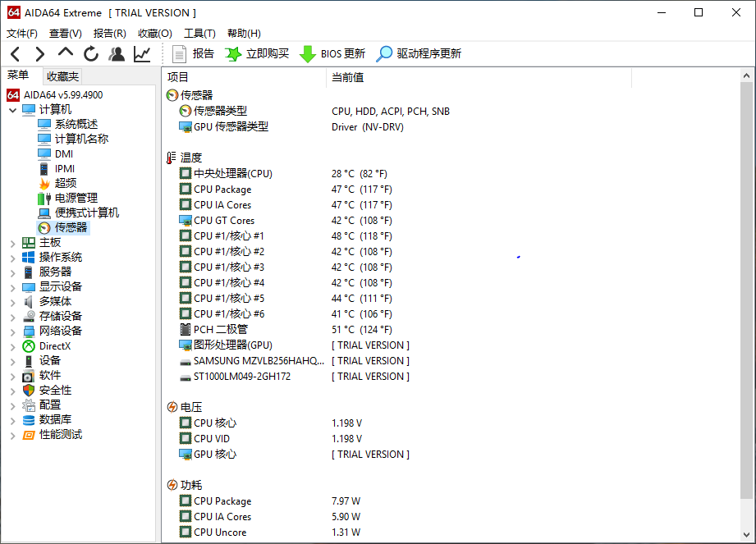The image size is (756, 544).
Task: Click the 软件 tree item icon
Action: pyautogui.click(x=29, y=376)
